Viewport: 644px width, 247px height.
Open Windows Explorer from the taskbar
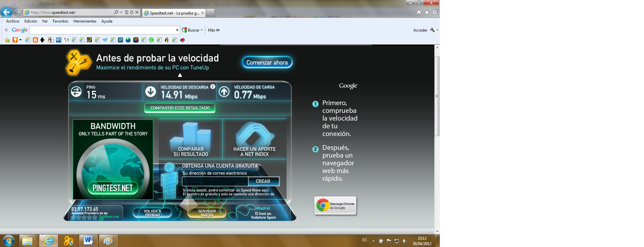tap(27, 241)
